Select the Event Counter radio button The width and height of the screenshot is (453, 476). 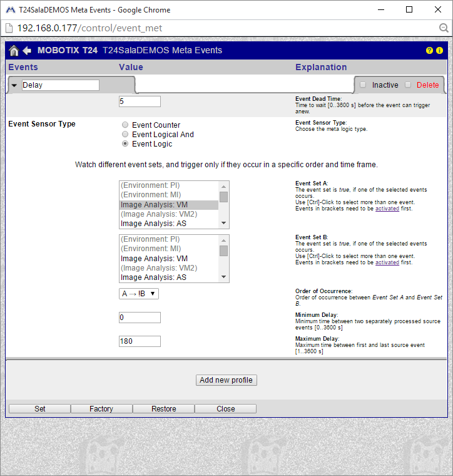tap(125, 125)
